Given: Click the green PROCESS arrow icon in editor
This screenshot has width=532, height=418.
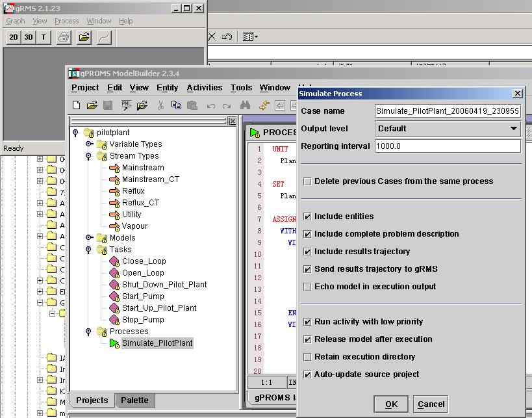Looking at the screenshot, I should click(x=255, y=133).
